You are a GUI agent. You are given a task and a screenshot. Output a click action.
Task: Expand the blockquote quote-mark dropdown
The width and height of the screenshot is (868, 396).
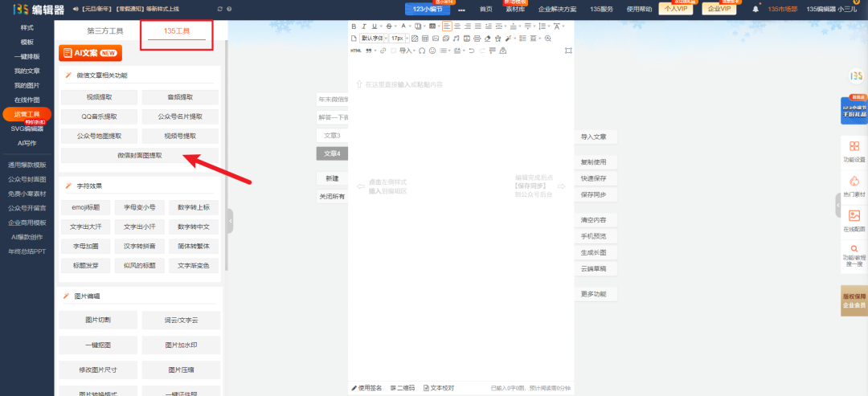pos(375,51)
